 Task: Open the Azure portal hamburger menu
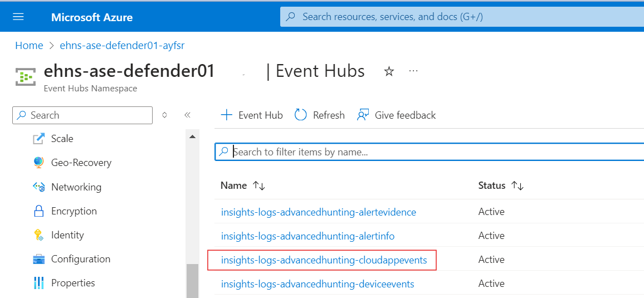tap(18, 17)
